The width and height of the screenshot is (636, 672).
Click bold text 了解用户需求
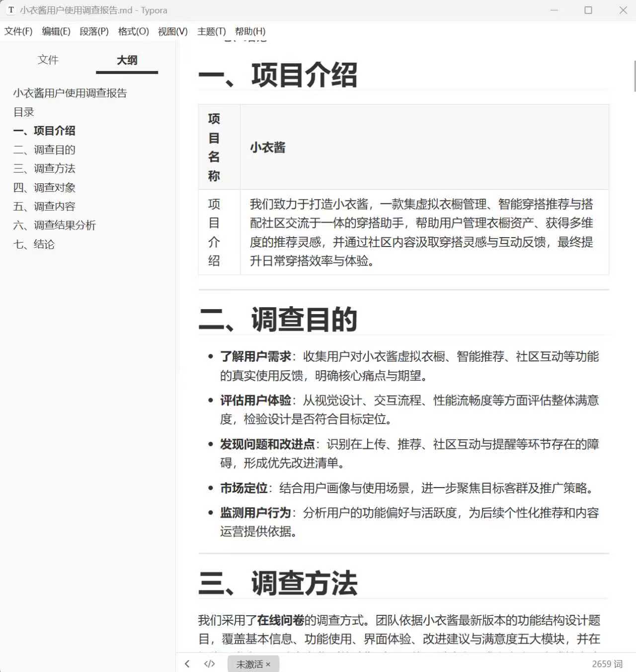point(255,356)
